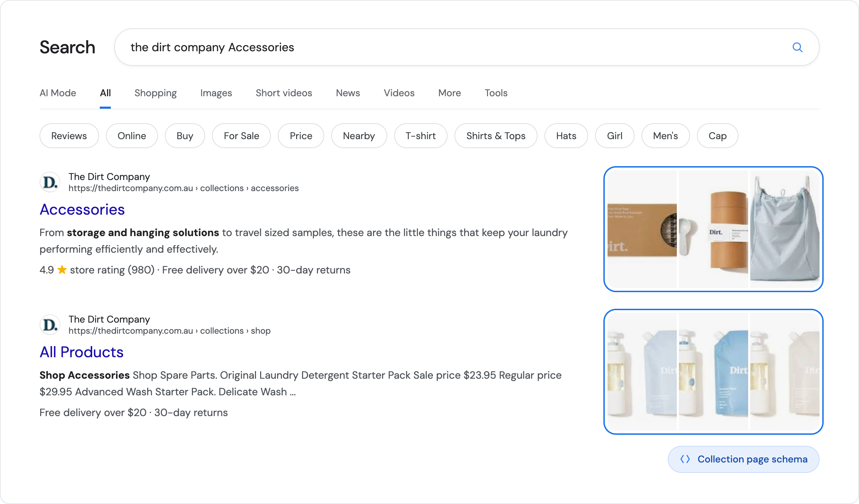Click the Collection page schema badge
The image size is (859, 504).
pyautogui.click(x=743, y=459)
